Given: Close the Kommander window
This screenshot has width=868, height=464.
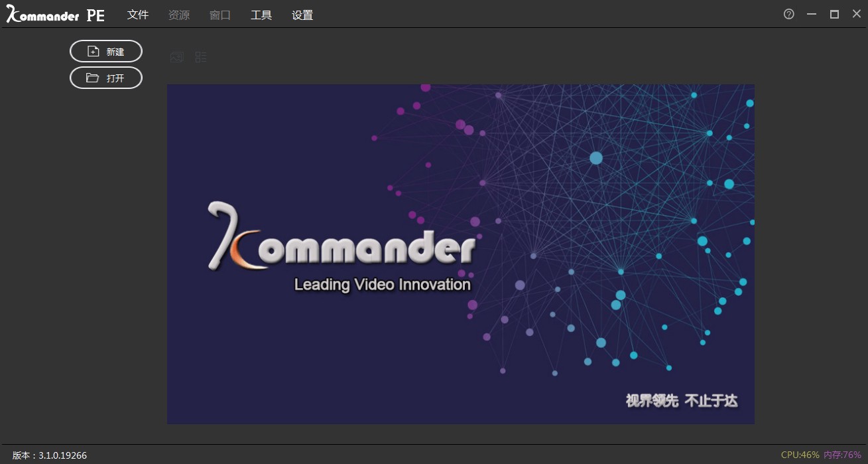Looking at the screenshot, I should (857, 14).
